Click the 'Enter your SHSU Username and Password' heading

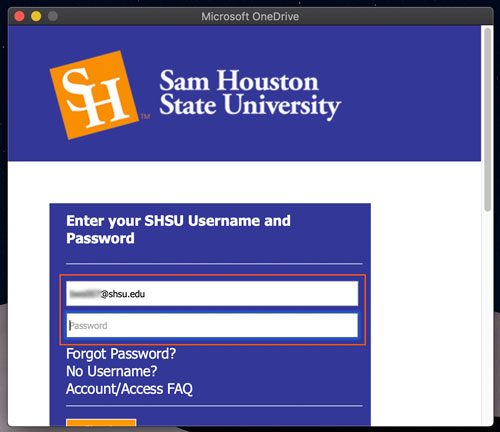point(178,229)
